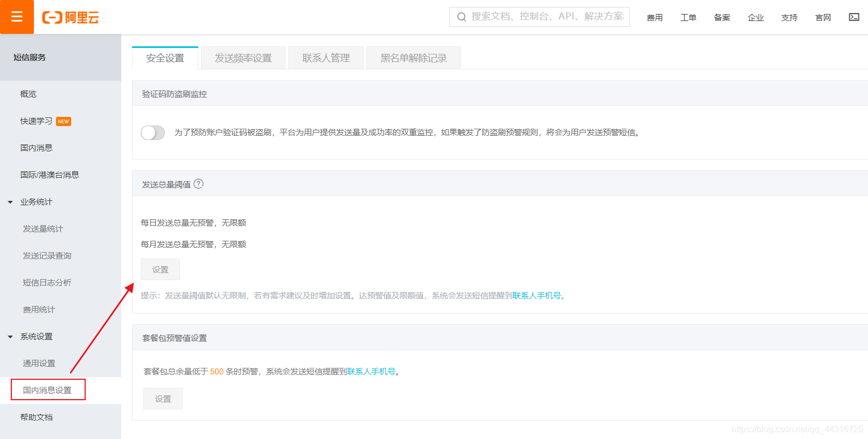868x439 pixels.
Task: Collapse the 系统设置 section arrow
Action: click(10, 337)
